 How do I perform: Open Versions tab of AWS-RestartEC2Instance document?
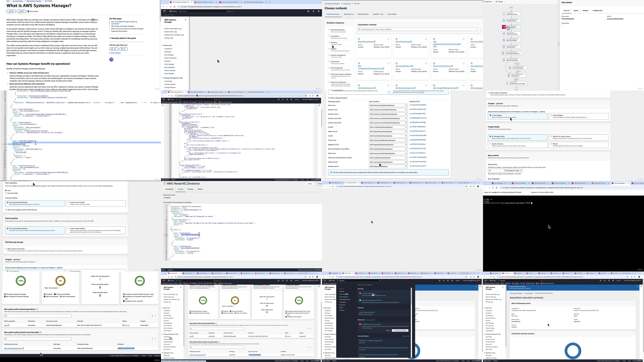click(x=191, y=189)
